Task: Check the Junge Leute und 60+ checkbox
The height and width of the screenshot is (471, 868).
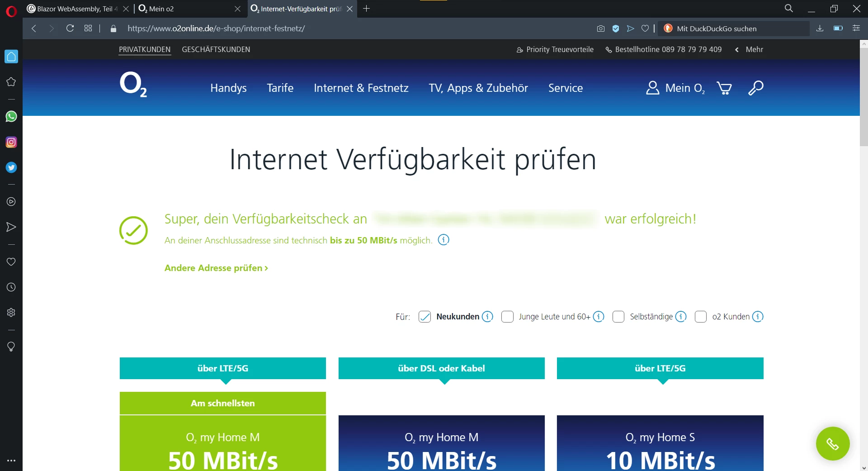Action: click(507, 317)
